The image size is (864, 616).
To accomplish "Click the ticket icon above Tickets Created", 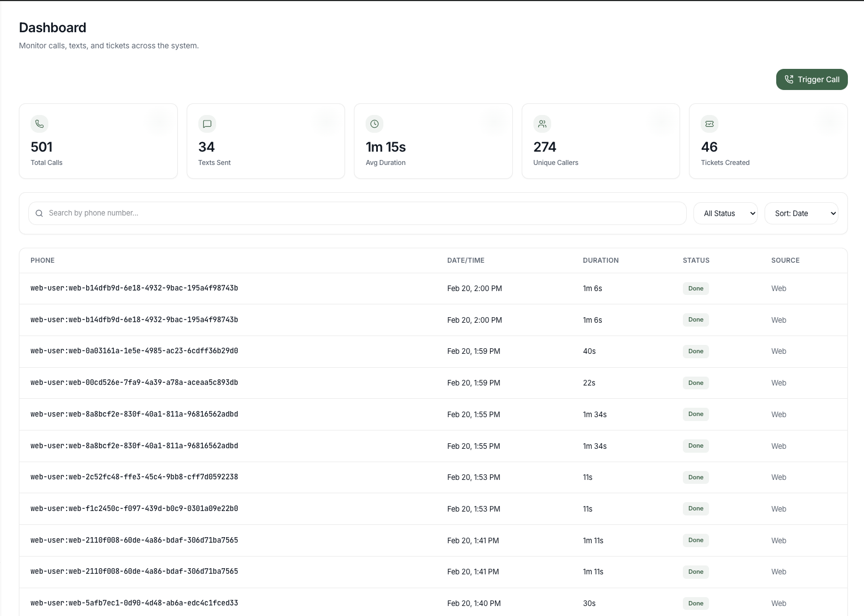I will 710,124.
